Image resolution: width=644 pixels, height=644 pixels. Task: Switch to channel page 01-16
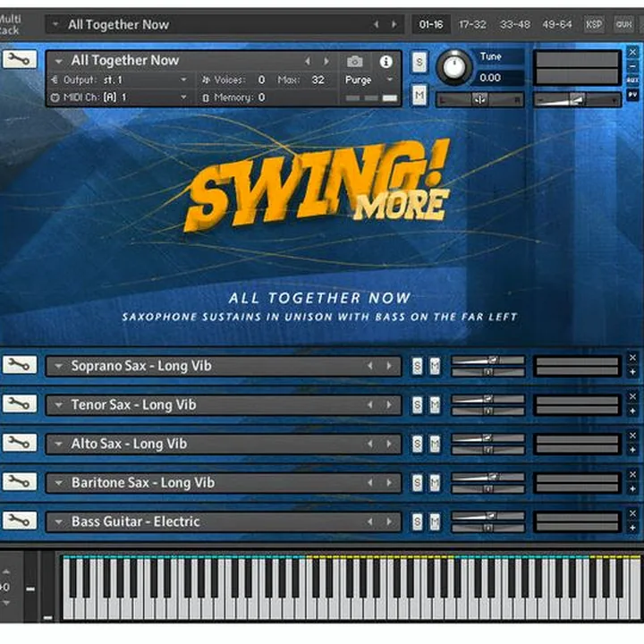click(431, 25)
